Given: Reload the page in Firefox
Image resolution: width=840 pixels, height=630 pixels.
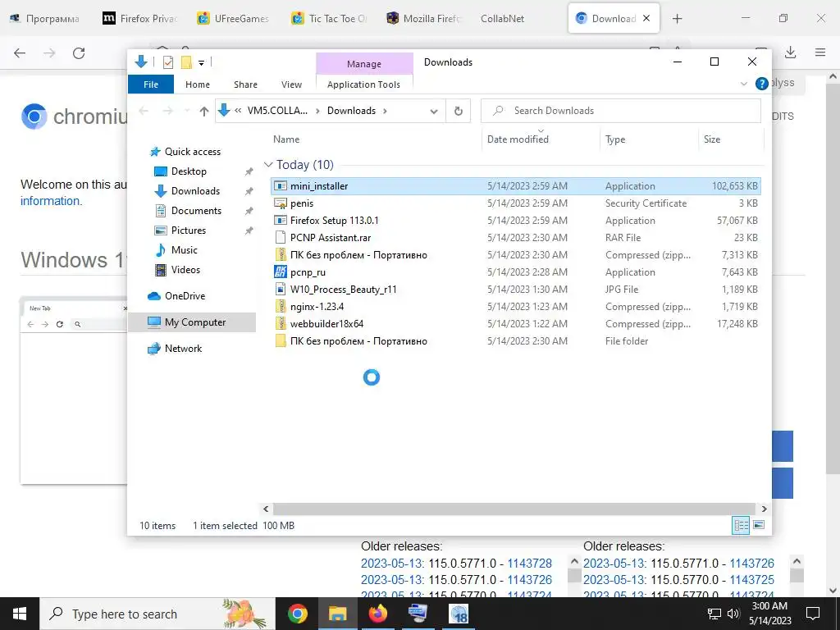Looking at the screenshot, I should (x=79, y=52).
